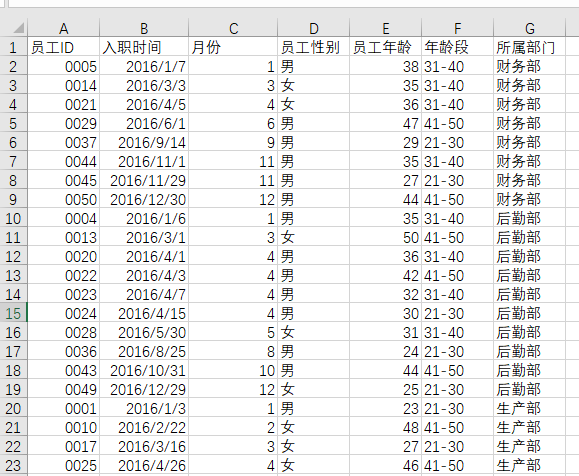Click age cell 50 in row 11
This screenshot has height=476, width=579.
click(386, 237)
